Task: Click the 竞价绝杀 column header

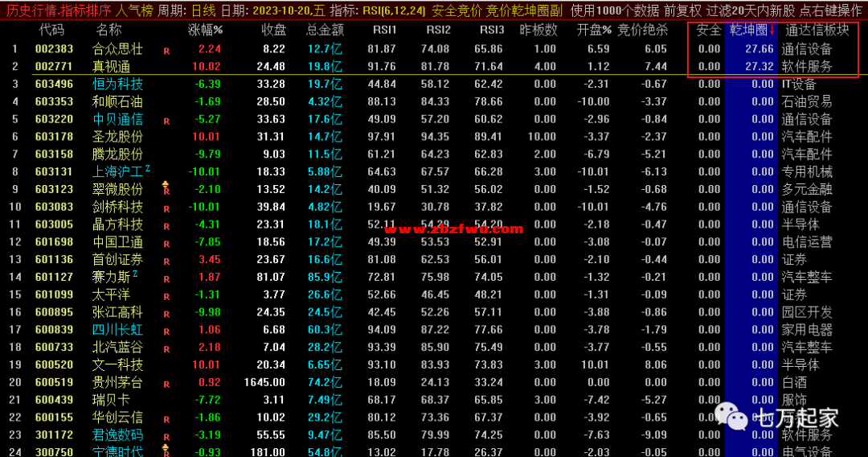Action: pos(642,30)
